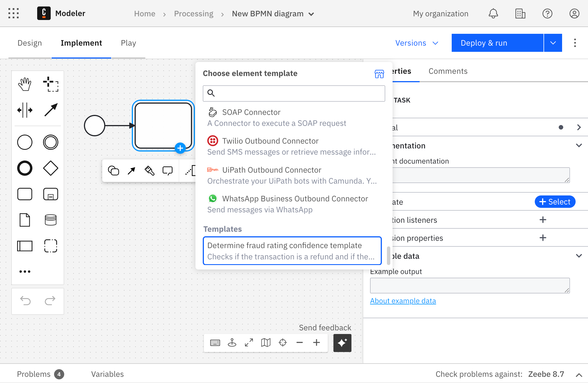Create a task from palette
Viewport: 588px width, 383px height.
tap(25, 194)
